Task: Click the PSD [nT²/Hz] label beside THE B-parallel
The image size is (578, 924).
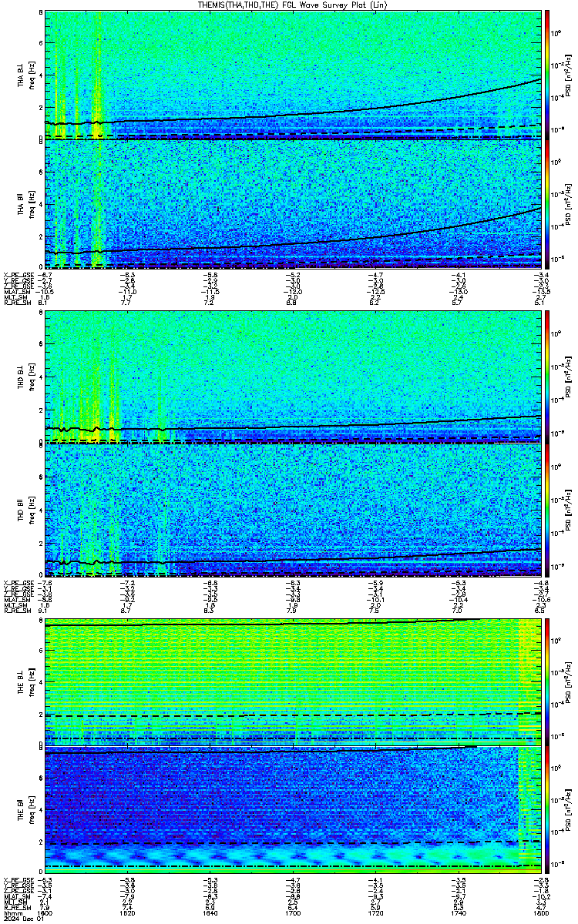Action: 570,812
